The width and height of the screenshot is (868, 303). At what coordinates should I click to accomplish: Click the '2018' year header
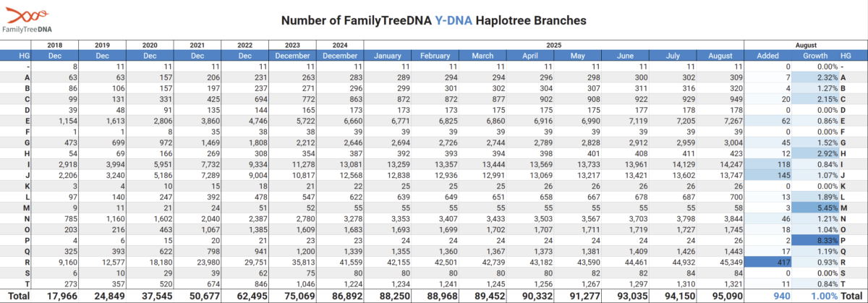pos(54,46)
